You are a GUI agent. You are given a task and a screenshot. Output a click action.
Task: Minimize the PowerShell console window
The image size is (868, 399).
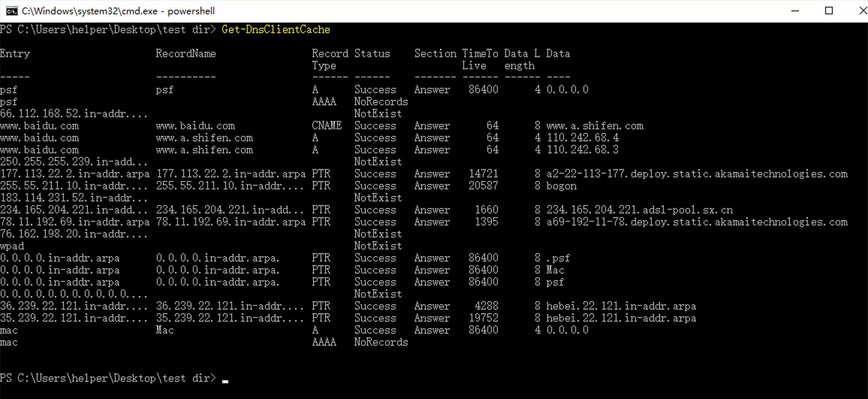coord(795,11)
